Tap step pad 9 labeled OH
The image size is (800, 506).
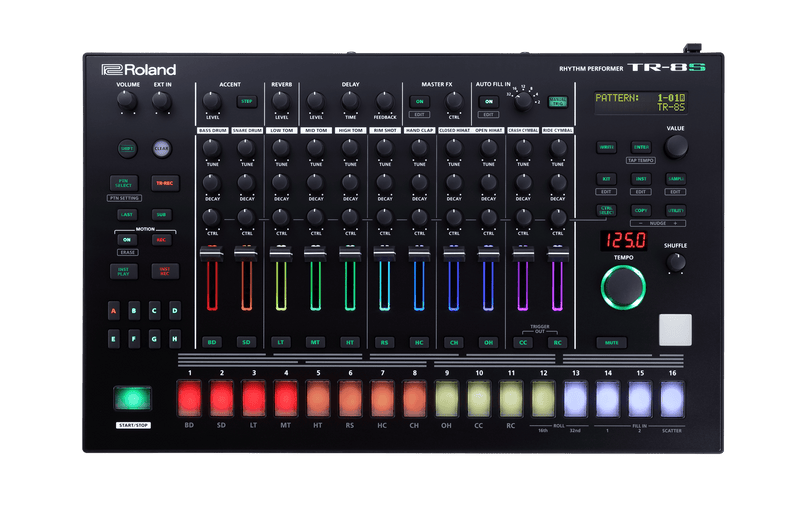[x=446, y=398]
